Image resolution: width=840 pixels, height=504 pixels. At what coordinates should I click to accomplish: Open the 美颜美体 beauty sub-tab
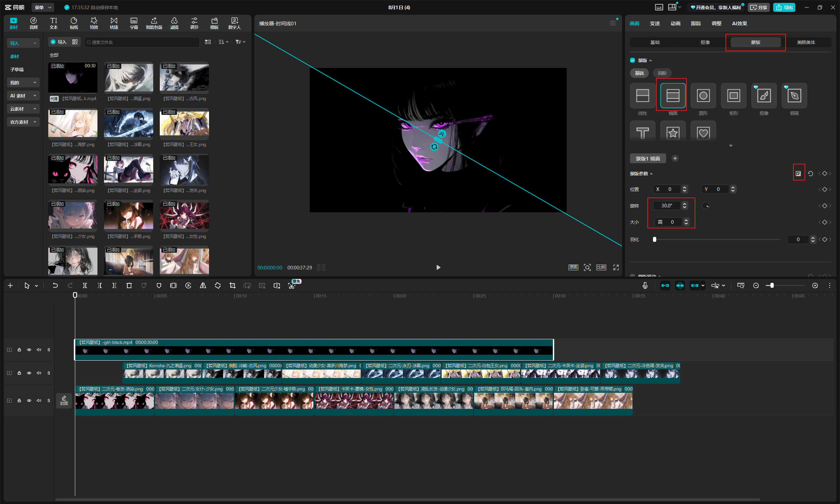806,42
